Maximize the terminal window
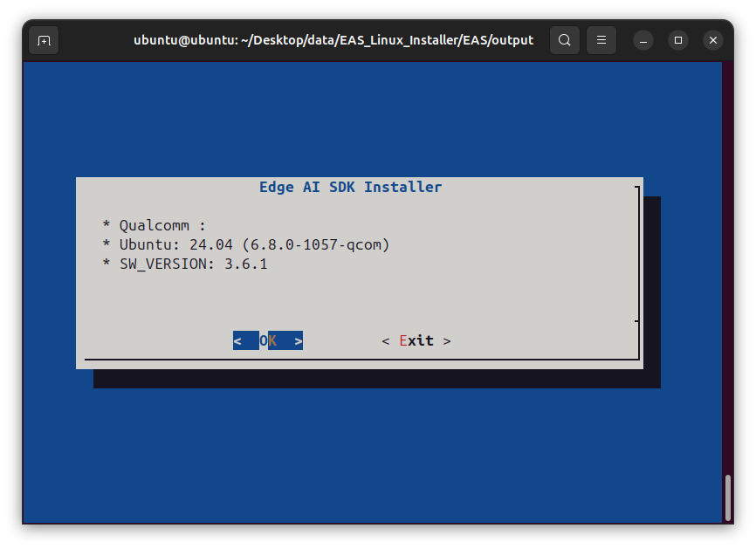The width and height of the screenshot is (756, 549). tap(678, 40)
